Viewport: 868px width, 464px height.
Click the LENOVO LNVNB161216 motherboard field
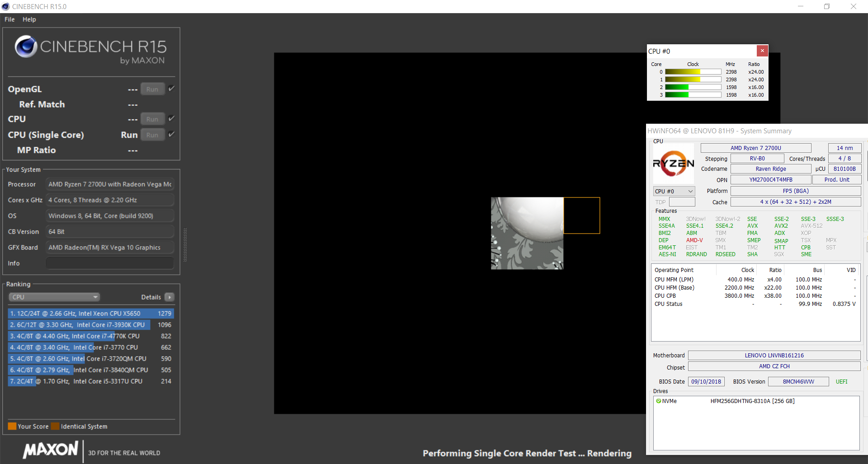click(774, 355)
